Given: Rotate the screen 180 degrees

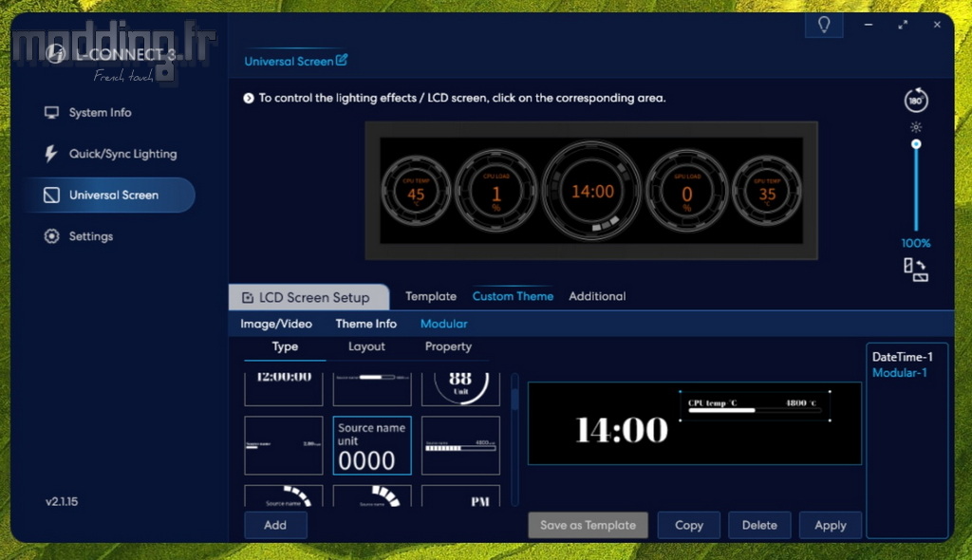Looking at the screenshot, I should (916, 101).
